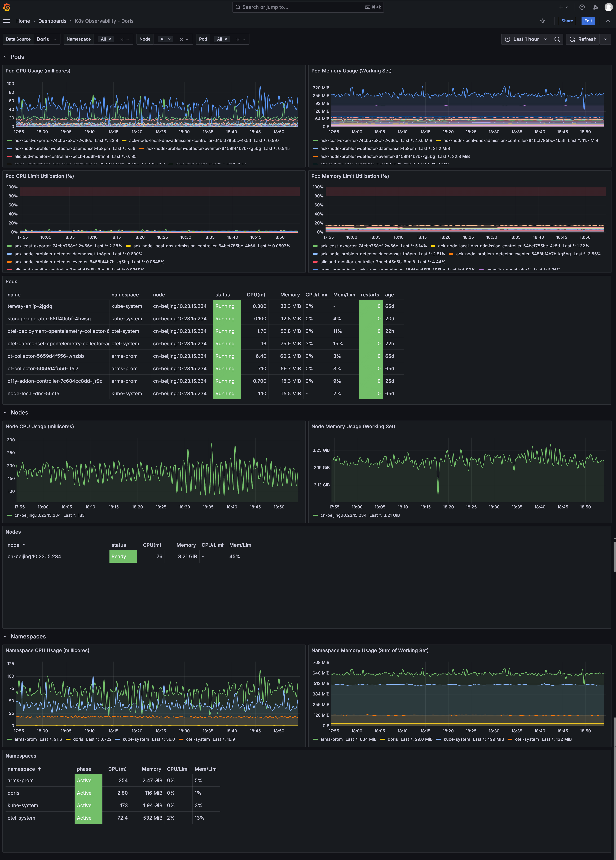Select the terway-eniip-2jgdq pod row name
Screen dimensions: 616x860
pyautogui.click(x=30, y=306)
